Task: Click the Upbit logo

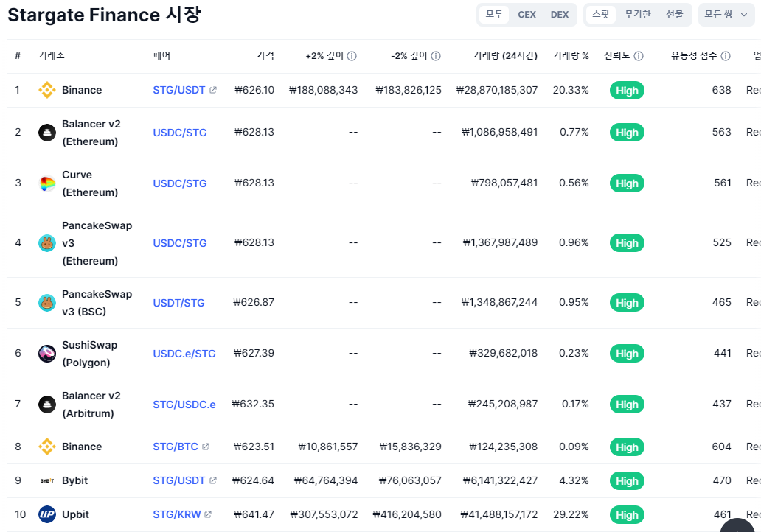Action: [47, 514]
